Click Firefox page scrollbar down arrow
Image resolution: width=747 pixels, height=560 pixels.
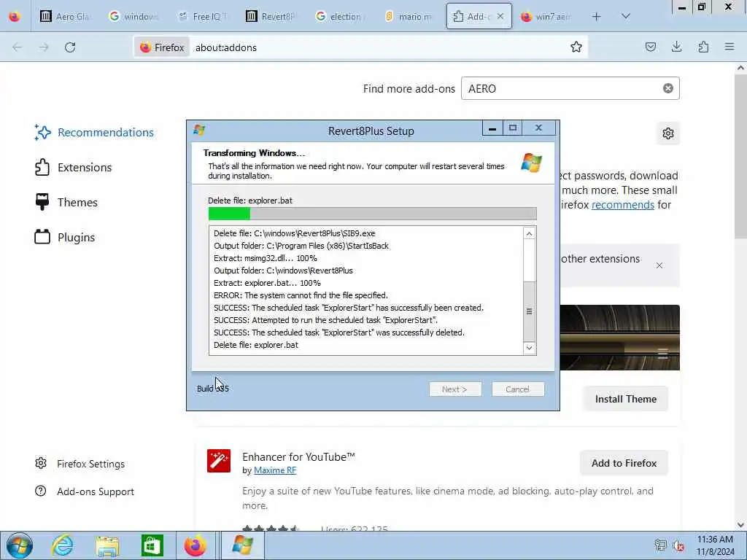(741, 525)
